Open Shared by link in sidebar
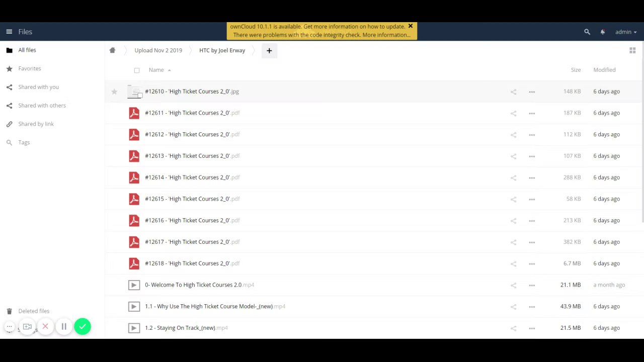Screen dimensions: 644x362 [x=36, y=124]
